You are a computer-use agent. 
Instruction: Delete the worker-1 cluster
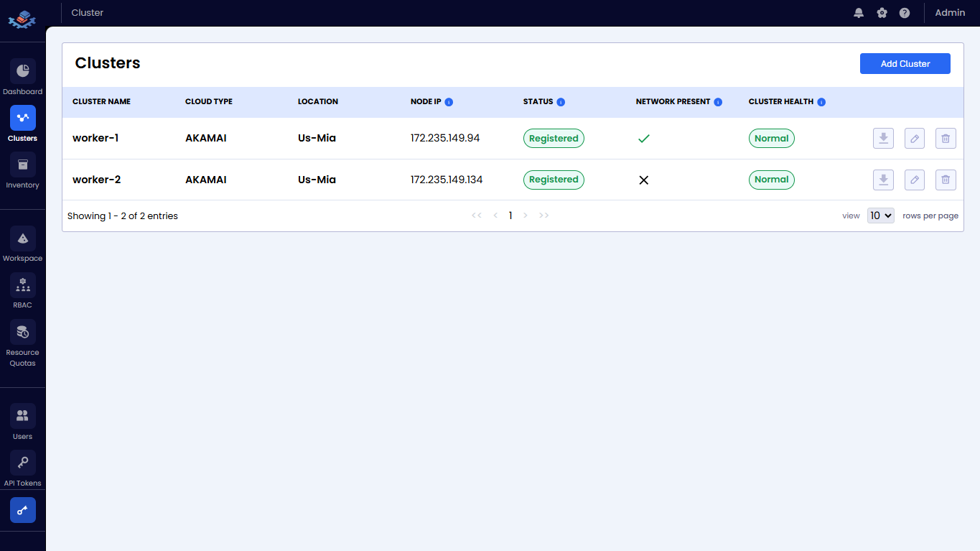pyautogui.click(x=946, y=139)
